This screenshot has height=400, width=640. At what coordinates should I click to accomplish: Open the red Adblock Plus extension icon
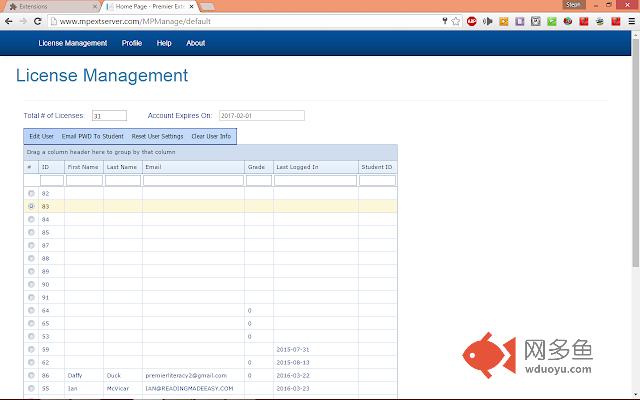471,21
